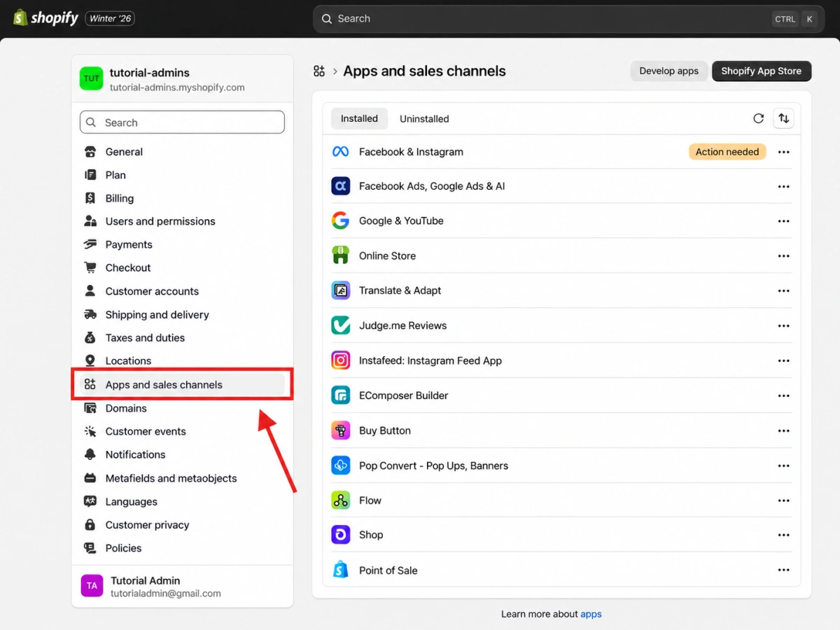Click the settings sidebar Search field
Image resolution: width=840 pixels, height=630 pixels.
tap(182, 122)
